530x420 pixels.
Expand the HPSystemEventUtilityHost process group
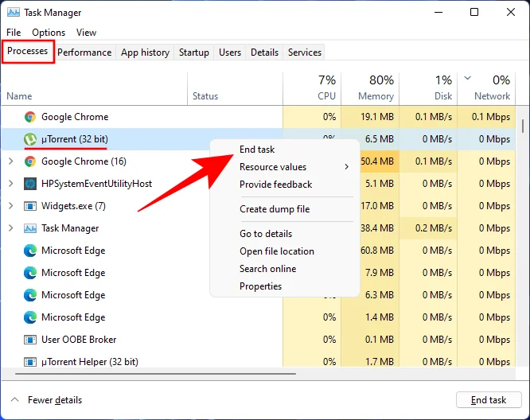point(10,184)
